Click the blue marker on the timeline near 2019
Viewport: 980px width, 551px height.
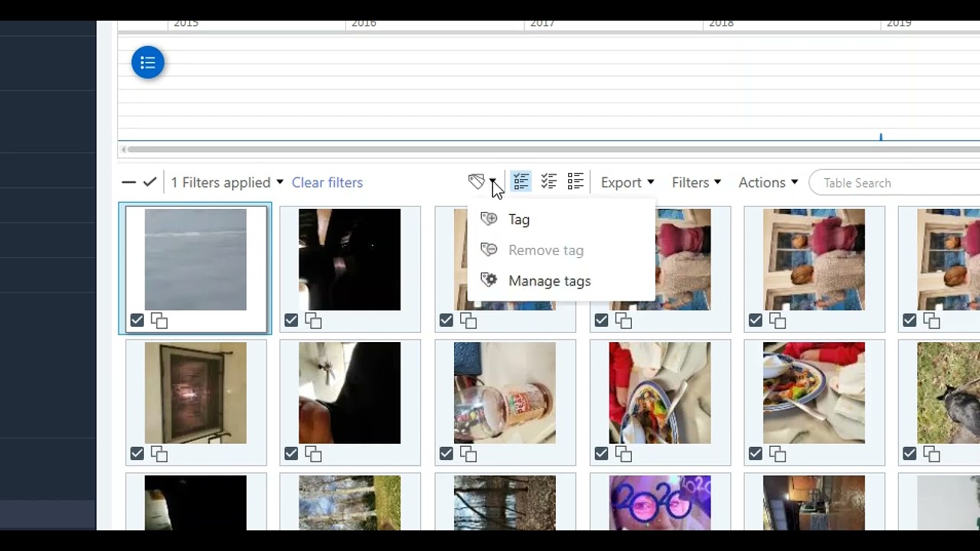pos(880,137)
